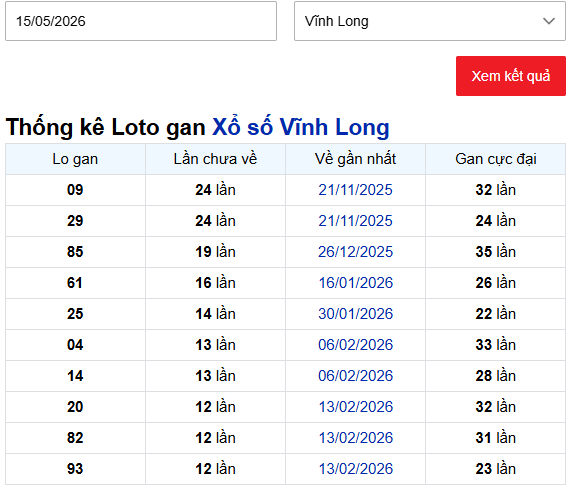Image resolution: width=572 pixels, height=488 pixels.
Task: Click the 24 lần Lần chưa về cell in row 29
Action: pos(215,221)
